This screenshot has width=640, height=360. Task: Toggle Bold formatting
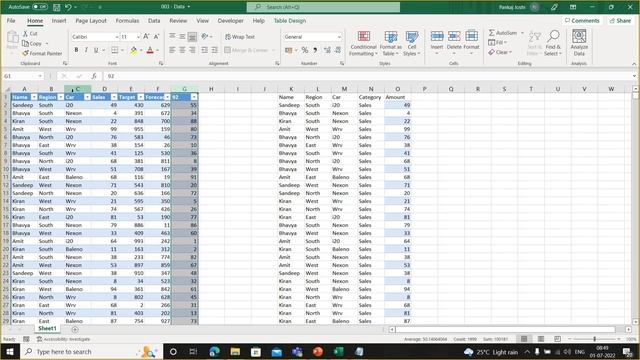click(x=76, y=50)
